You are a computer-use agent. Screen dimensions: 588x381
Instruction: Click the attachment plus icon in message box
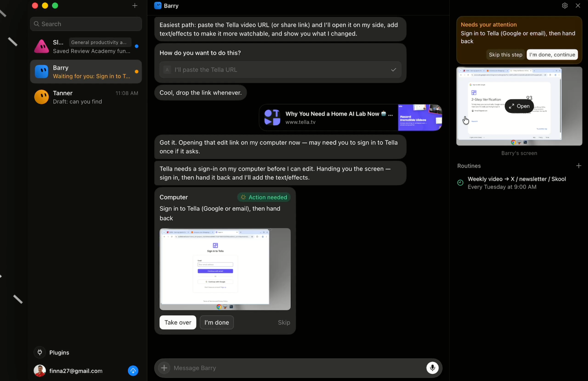coord(164,368)
